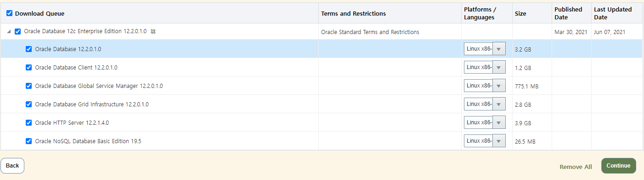Screen dimensions: 644x180
Task: Uncheck Oracle NoSQL Database Basic Edition 19.5
Action: pos(29,141)
